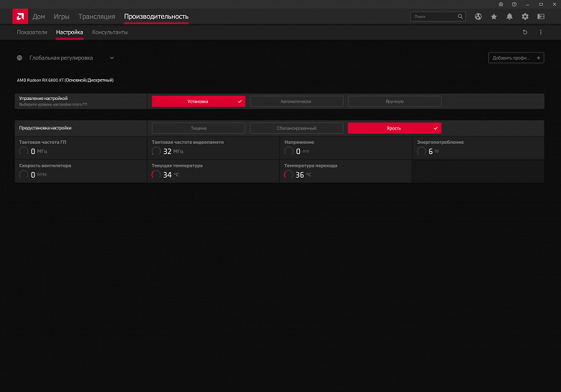Click the 34 °C current temperature value
Viewport: 561px width, 392px height.
click(x=171, y=175)
